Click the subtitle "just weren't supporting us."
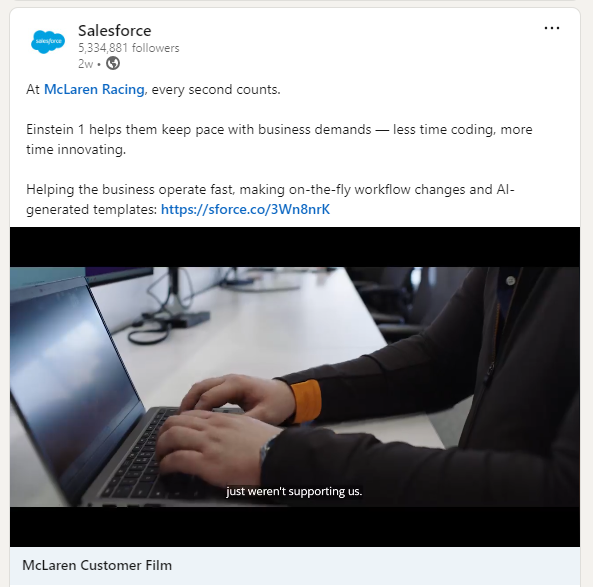Screen dimensions: 593x587 [294, 491]
